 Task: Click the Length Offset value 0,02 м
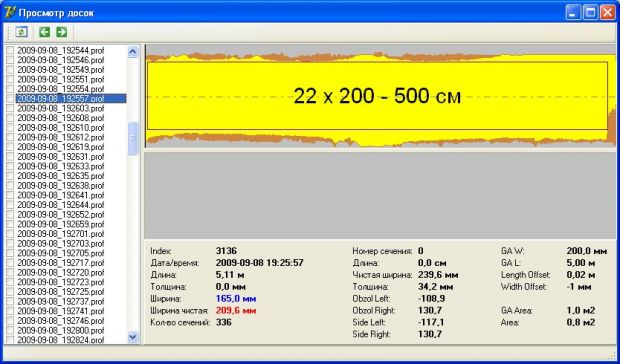click(582, 274)
